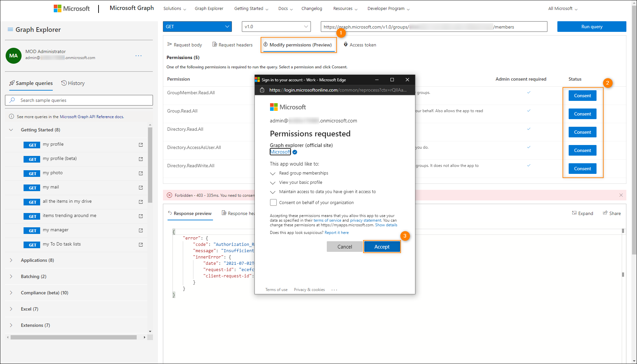Expand Maintain access to data permission details
The width and height of the screenshot is (637, 364).
click(273, 192)
